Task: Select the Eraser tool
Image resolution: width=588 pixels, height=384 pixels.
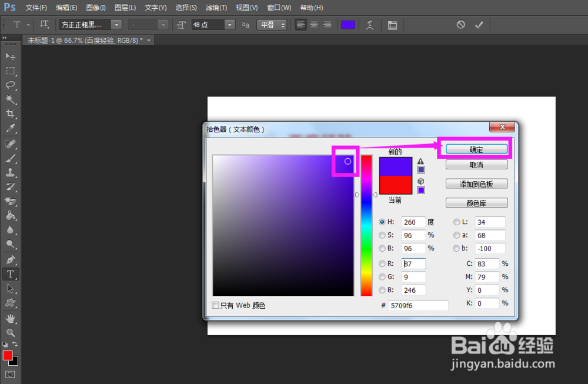Action: click(x=10, y=201)
